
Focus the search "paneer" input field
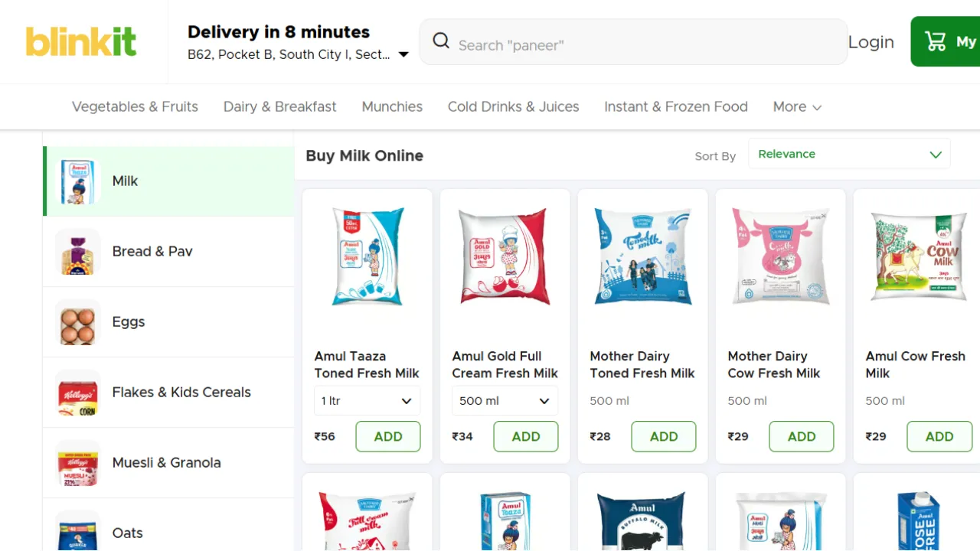pyautogui.click(x=643, y=44)
